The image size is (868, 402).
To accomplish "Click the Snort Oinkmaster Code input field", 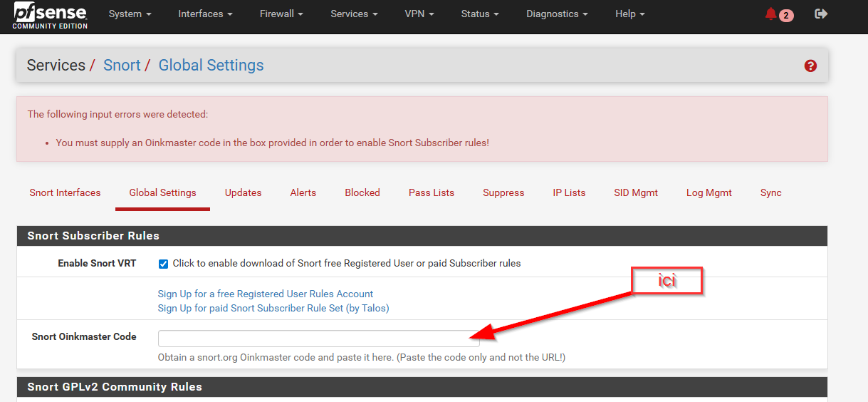I will coord(318,338).
